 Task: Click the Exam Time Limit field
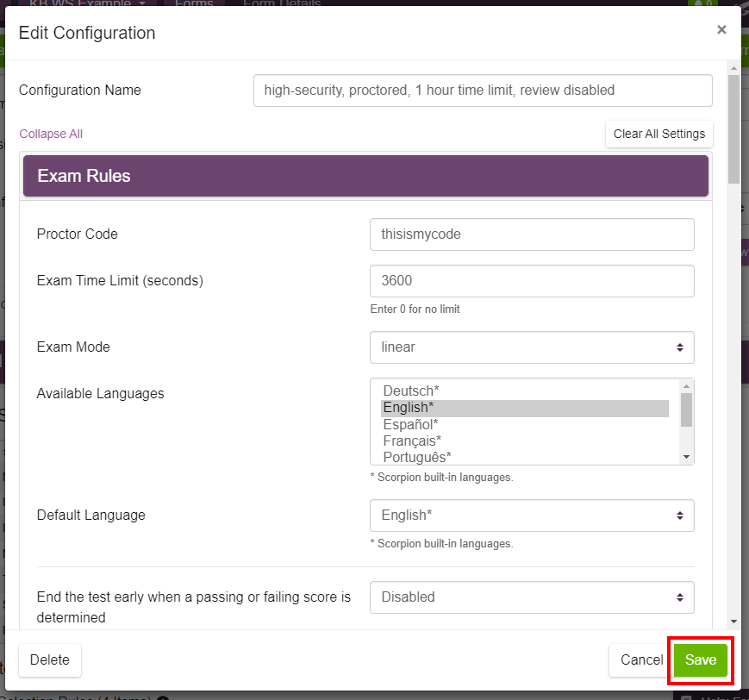(x=532, y=281)
